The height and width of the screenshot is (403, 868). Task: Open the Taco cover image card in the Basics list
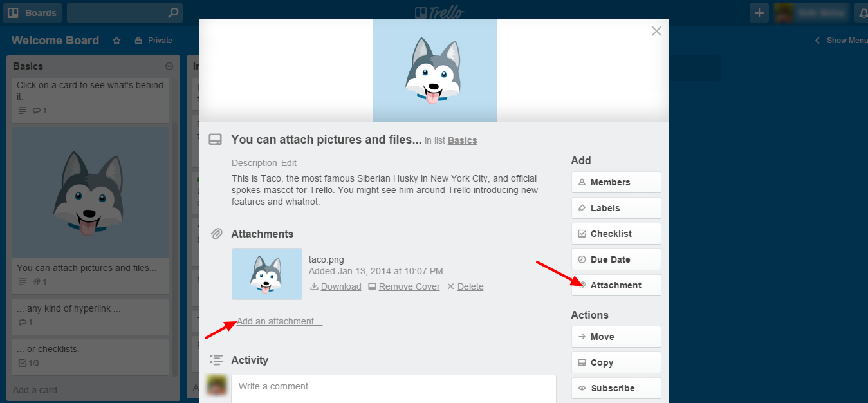[x=91, y=193]
